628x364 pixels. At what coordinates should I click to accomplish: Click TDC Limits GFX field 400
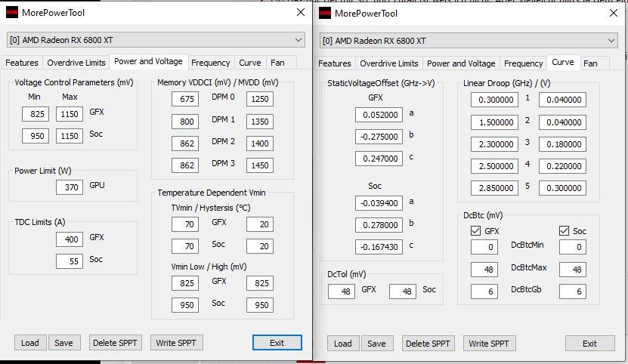pyautogui.click(x=70, y=239)
